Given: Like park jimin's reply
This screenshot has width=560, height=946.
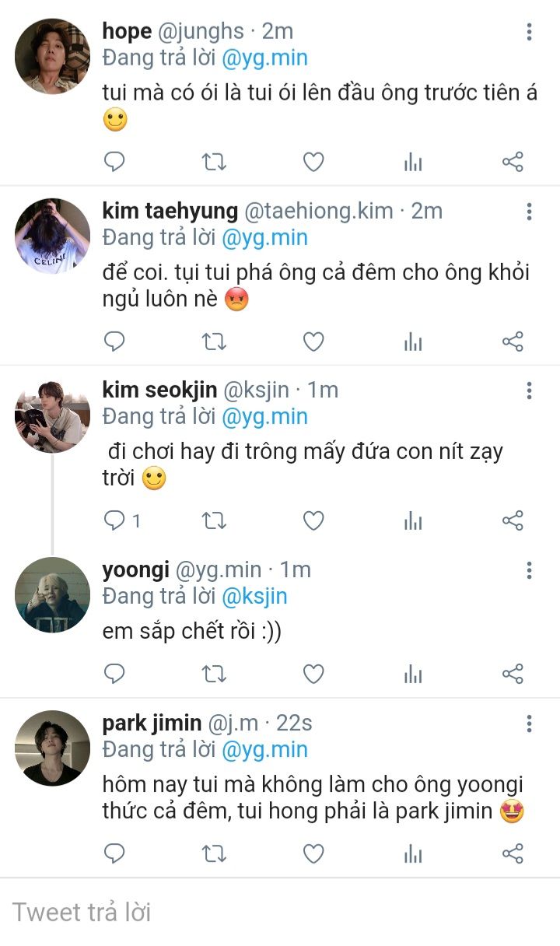Looking at the screenshot, I should (313, 853).
